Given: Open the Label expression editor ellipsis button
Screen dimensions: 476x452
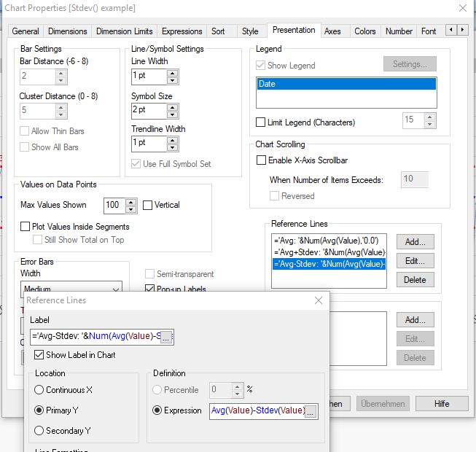Looking at the screenshot, I should 166,337.
